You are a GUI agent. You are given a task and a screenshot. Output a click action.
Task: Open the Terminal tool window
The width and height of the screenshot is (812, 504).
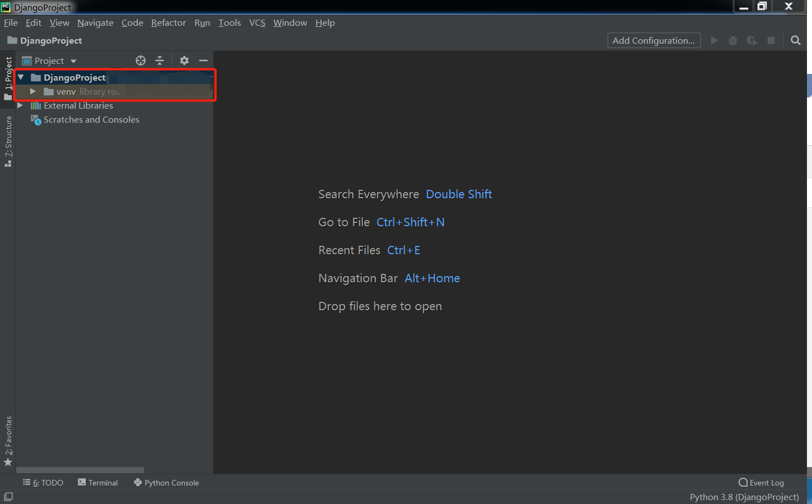click(98, 483)
